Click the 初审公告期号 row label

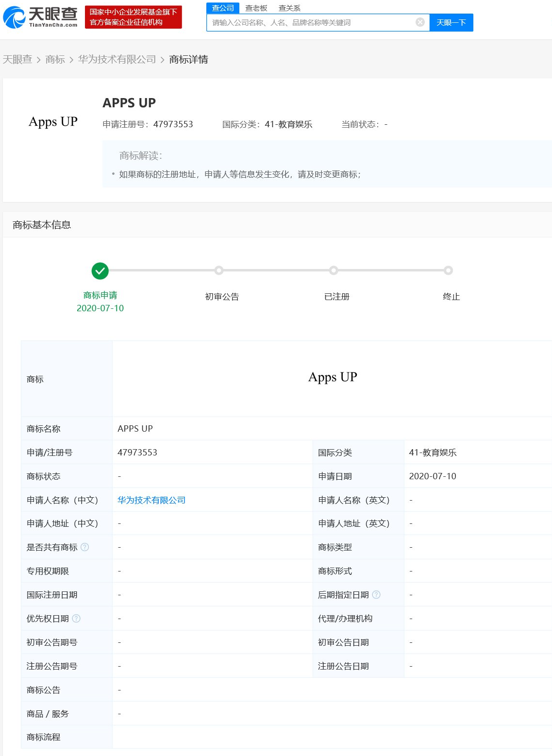click(52, 642)
